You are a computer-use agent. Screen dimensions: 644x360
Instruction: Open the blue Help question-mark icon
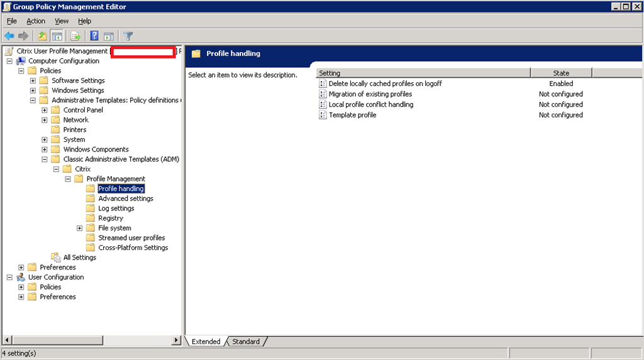(94, 36)
